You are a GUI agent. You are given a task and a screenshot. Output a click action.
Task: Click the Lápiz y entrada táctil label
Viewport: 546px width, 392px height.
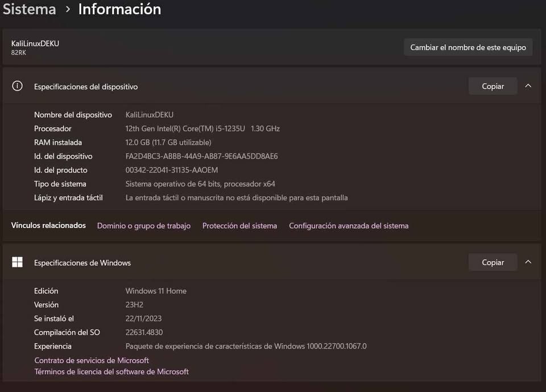pyautogui.click(x=68, y=197)
